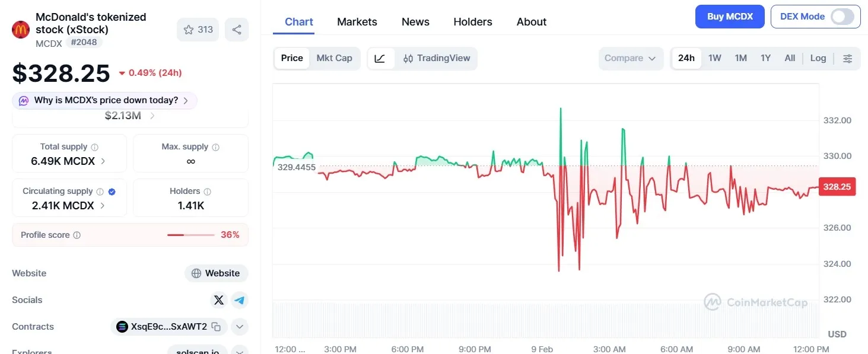
Task: Open the X (Twitter) social link
Action: coord(219,300)
